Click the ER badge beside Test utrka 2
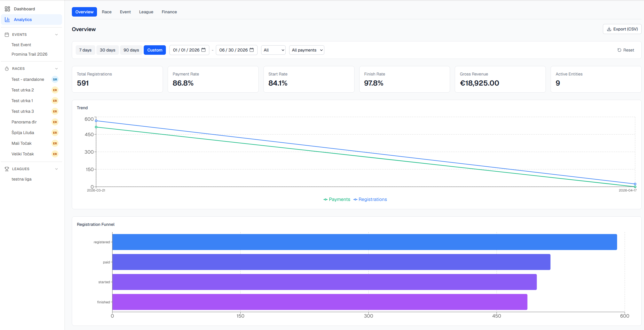This screenshot has width=644, height=330. click(55, 90)
